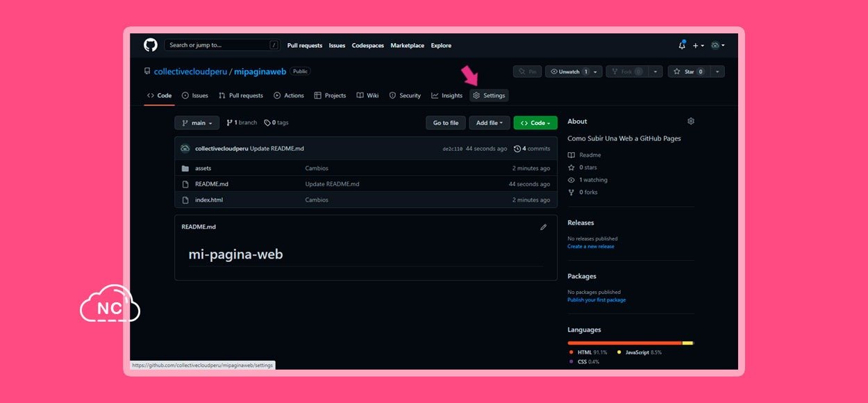Open the GitHub logo home link
This screenshot has width=868, height=403.
(151, 45)
